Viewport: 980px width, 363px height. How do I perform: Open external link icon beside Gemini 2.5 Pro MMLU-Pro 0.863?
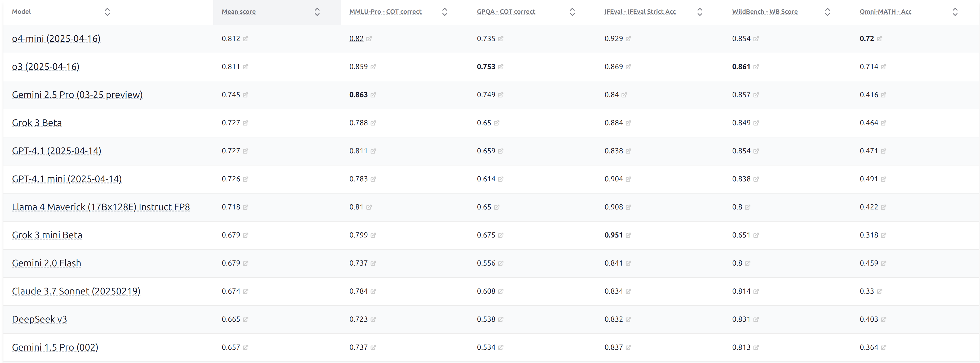click(373, 95)
